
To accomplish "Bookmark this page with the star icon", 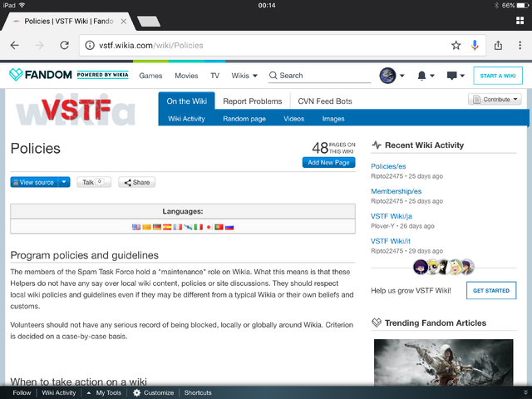I will 456,45.
